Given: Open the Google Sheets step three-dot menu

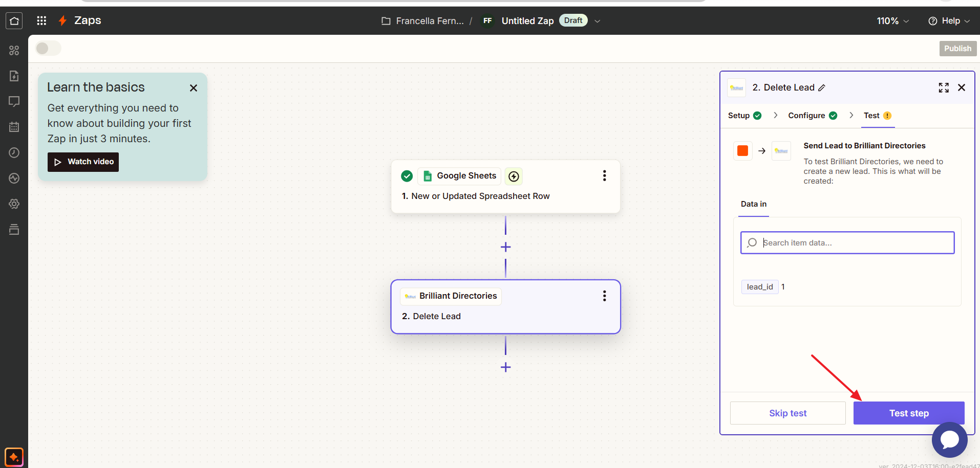Looking at the screenshot, I should 604,176.
